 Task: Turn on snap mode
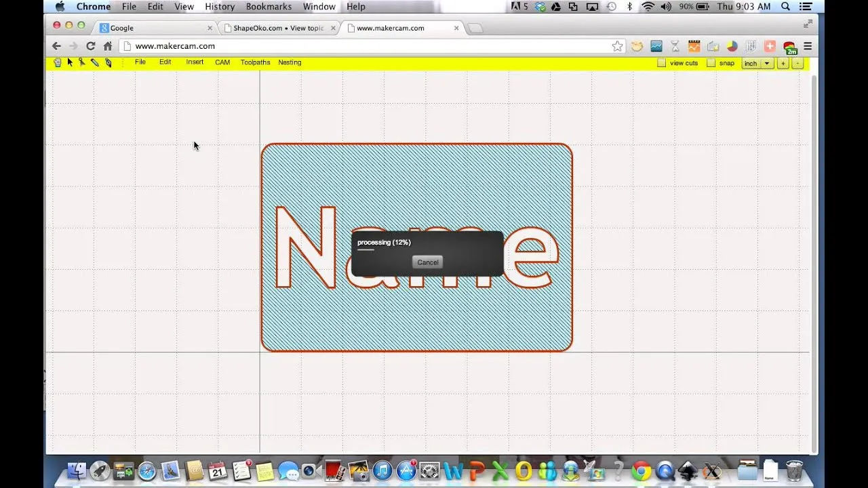click(x=709, y=63)
